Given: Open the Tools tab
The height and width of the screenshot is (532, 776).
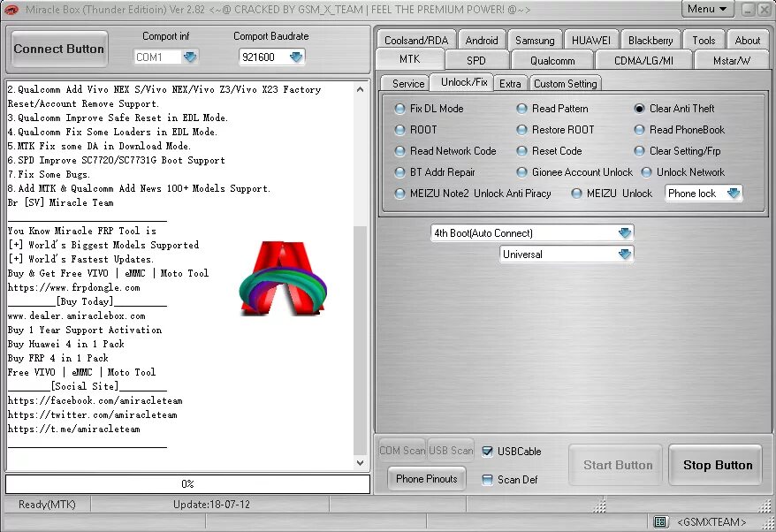Looking at the screenshot, I should (704, 40).
